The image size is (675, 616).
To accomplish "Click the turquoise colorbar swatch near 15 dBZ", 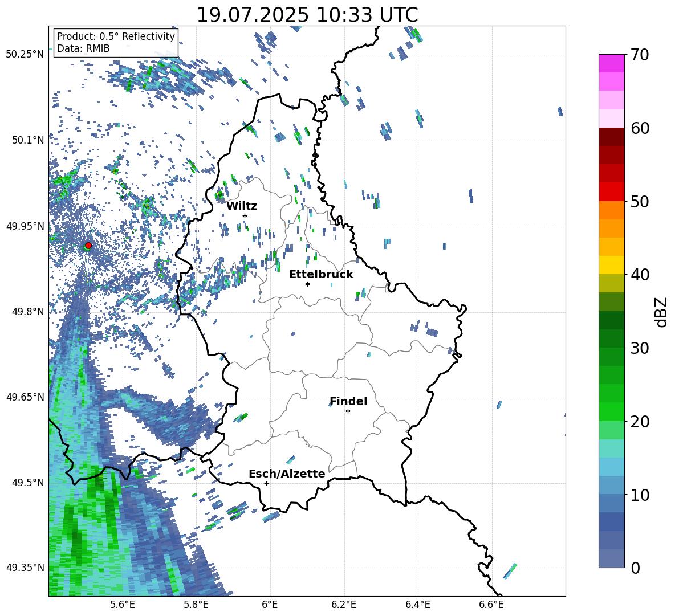I will pyautogui.click(x=611, y=448).
